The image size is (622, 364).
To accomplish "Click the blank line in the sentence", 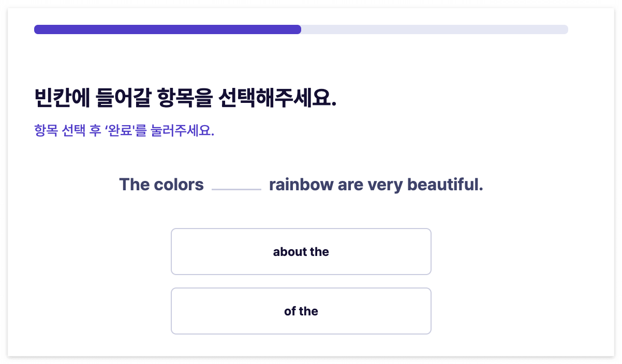I will pyautogui.click(x=236, y=190).
